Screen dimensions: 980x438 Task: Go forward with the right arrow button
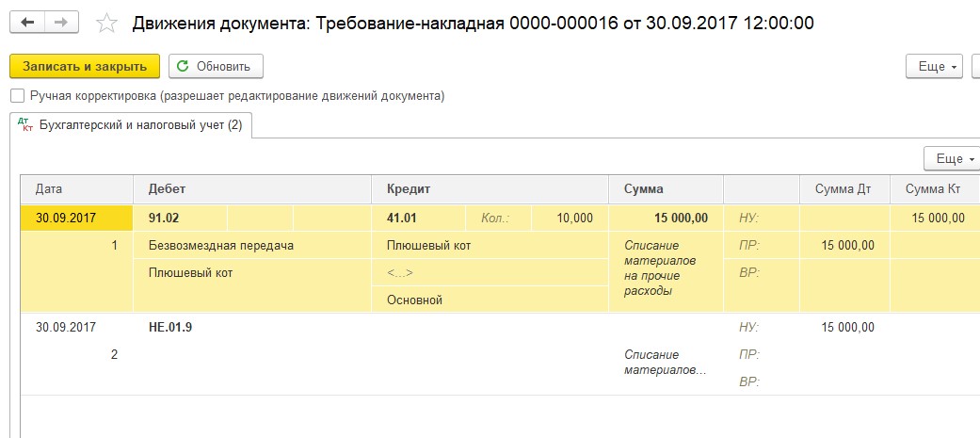(x=61, y=24)
